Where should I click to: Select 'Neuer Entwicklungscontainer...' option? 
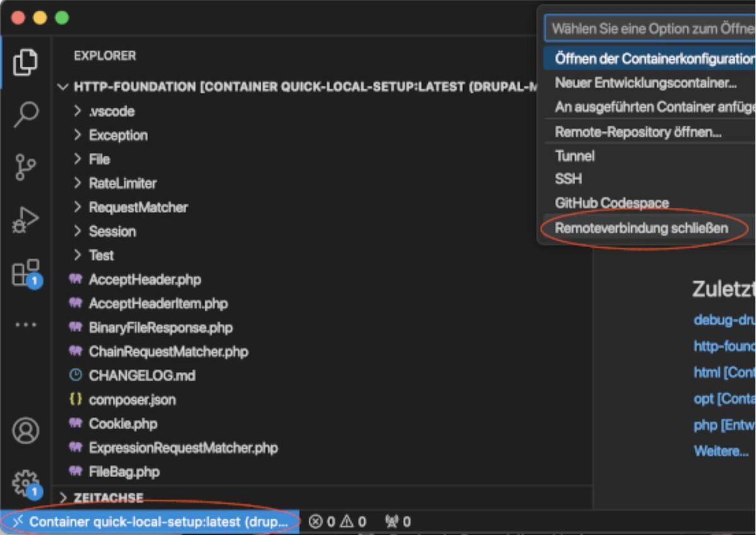[645, 83]
